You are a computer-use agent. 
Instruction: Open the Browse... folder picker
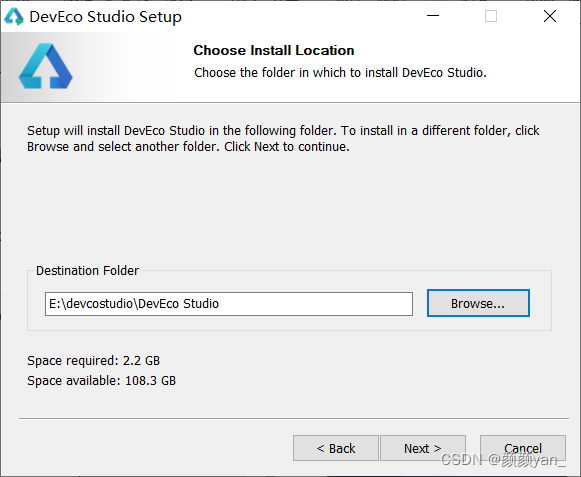(x=478, y=303)
